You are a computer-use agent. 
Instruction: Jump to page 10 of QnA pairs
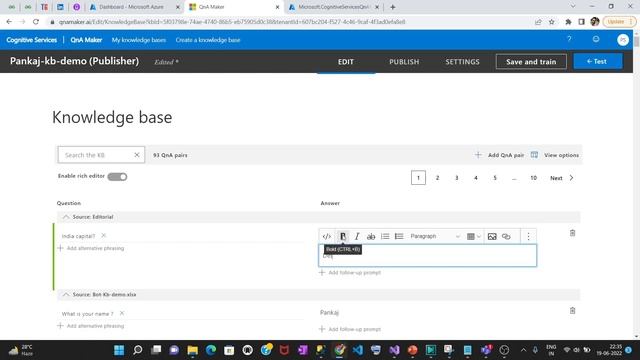(x=533, y=178)
